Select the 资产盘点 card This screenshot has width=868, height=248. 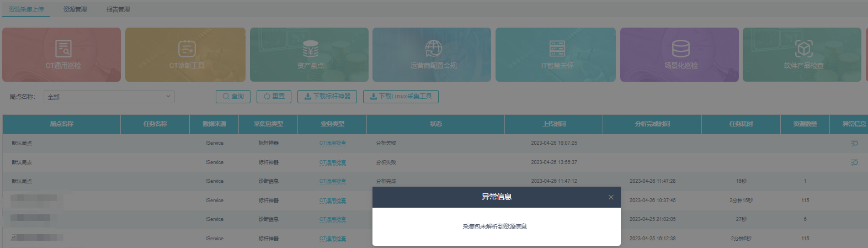tap(309, 55)
